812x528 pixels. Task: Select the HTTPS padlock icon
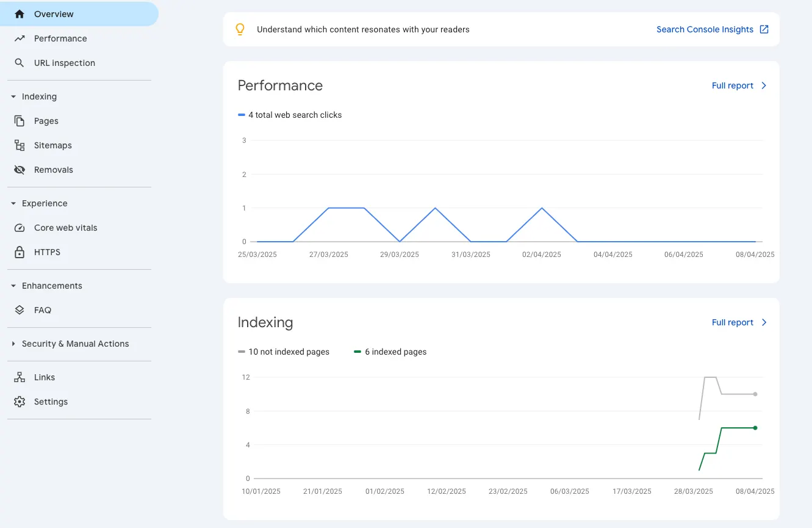pyautogui.click(x=18, y=251)
